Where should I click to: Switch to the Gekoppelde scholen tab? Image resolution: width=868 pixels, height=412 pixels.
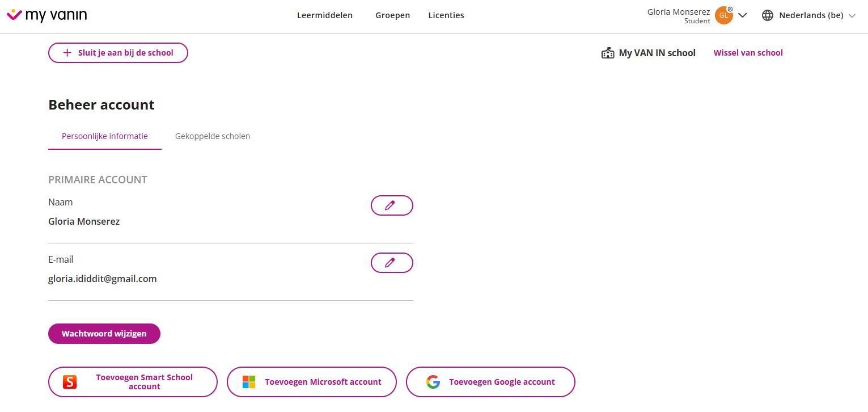pyautogui.click(x=213, y=136)
